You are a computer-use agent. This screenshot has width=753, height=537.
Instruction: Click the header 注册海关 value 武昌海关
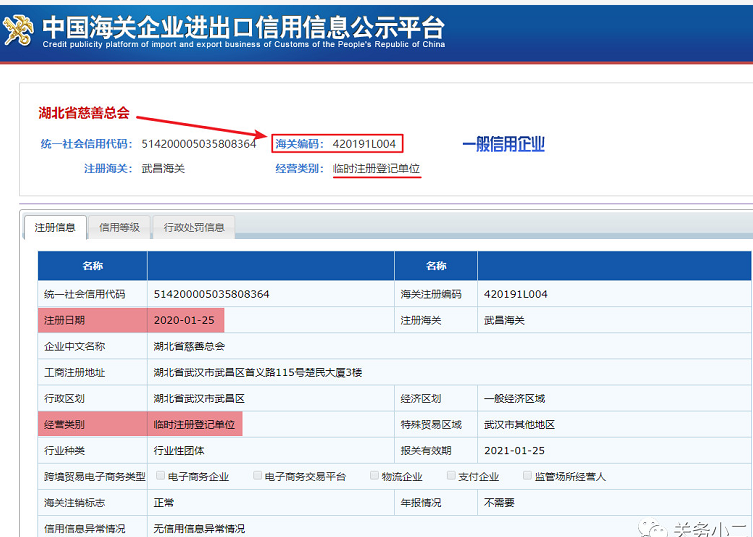coord(163,169)
